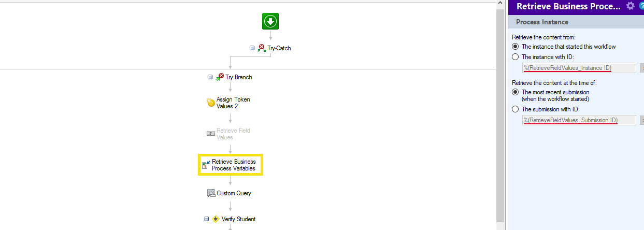Click the green workflow start arrow icon
This screenshot has height=230, width=644.
(x=270, y=21)
